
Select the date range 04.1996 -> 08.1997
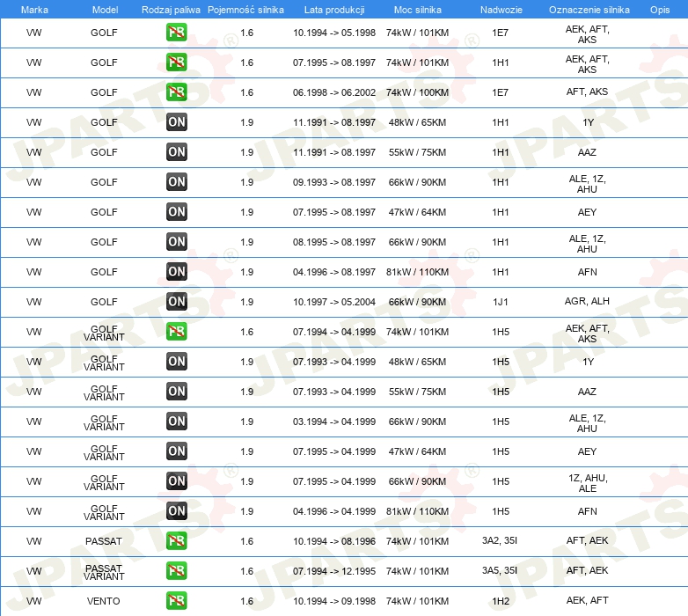334,272
